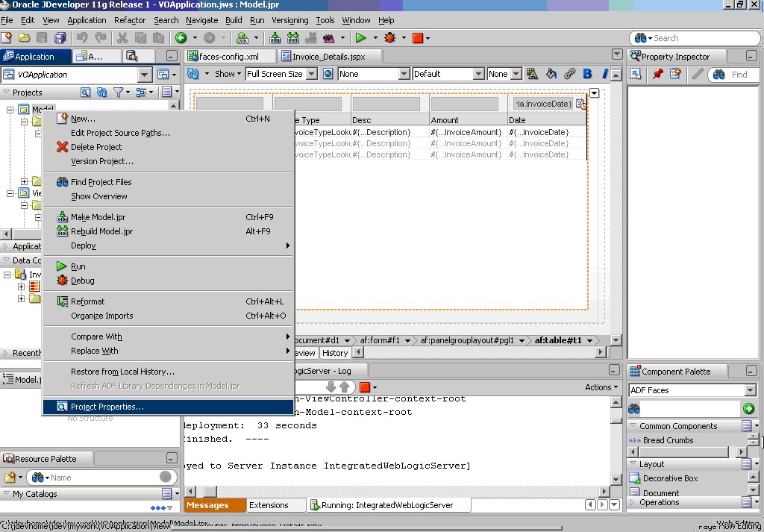
Task: Choose Delete Project in the context menu
Action: click(169, 147)
